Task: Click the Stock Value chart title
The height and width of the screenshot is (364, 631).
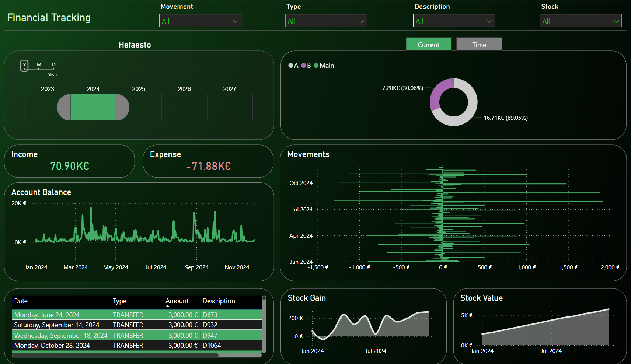Action: 482,298
